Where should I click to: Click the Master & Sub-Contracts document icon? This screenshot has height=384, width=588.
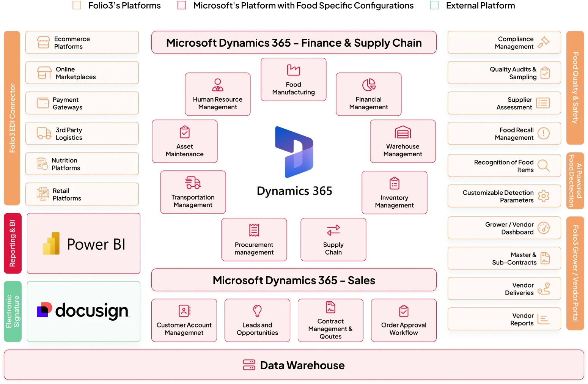[545, 258]
